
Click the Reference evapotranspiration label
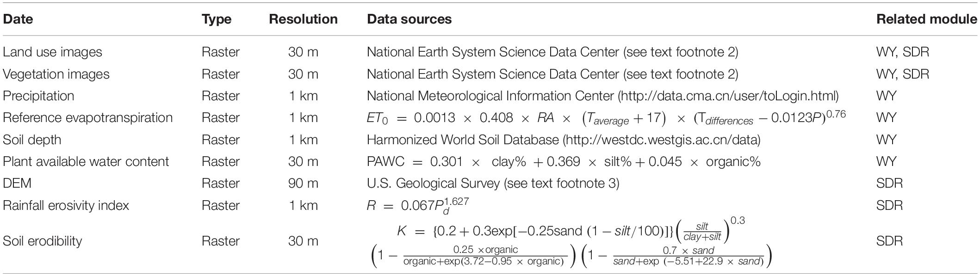coord(87,118)
